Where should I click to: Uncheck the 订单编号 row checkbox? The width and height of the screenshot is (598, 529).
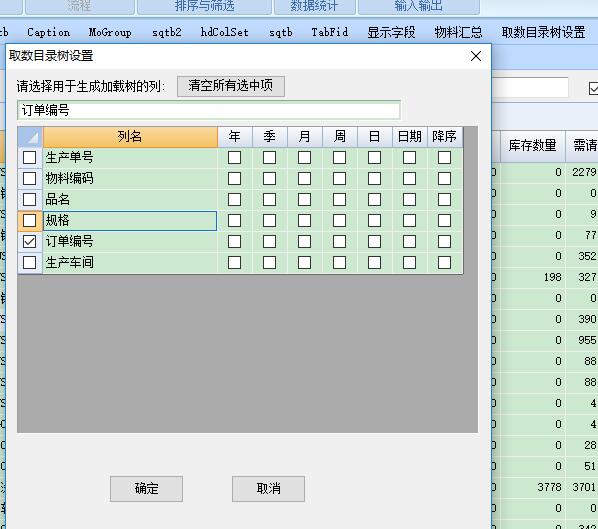pyautogui.click(x=29, y=241)
